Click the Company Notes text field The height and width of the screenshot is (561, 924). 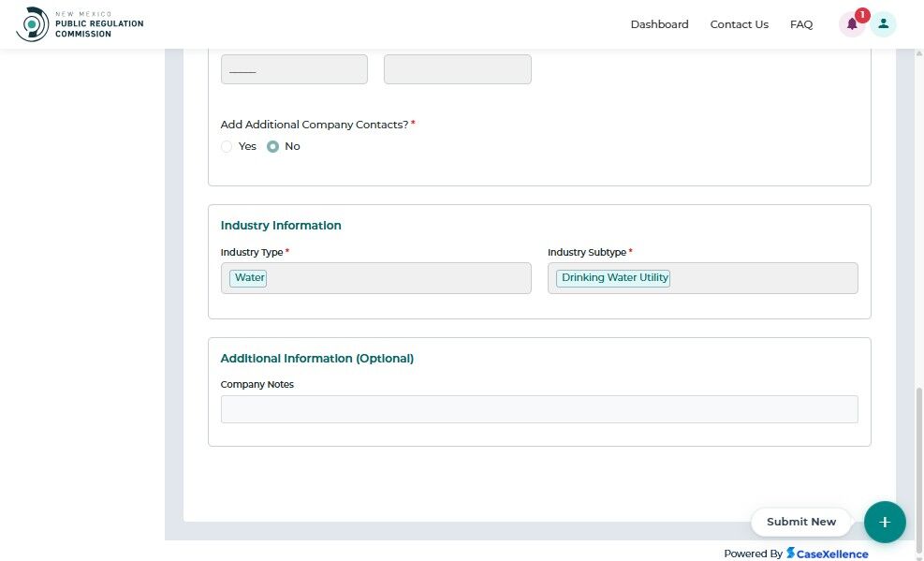click(x=539, y=409)
